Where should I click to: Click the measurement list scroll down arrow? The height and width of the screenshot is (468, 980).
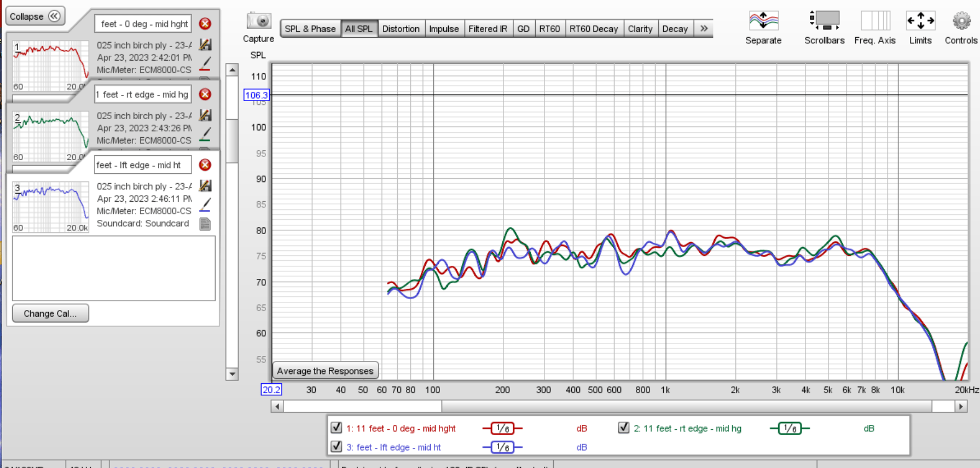click(x=233, y=374)
